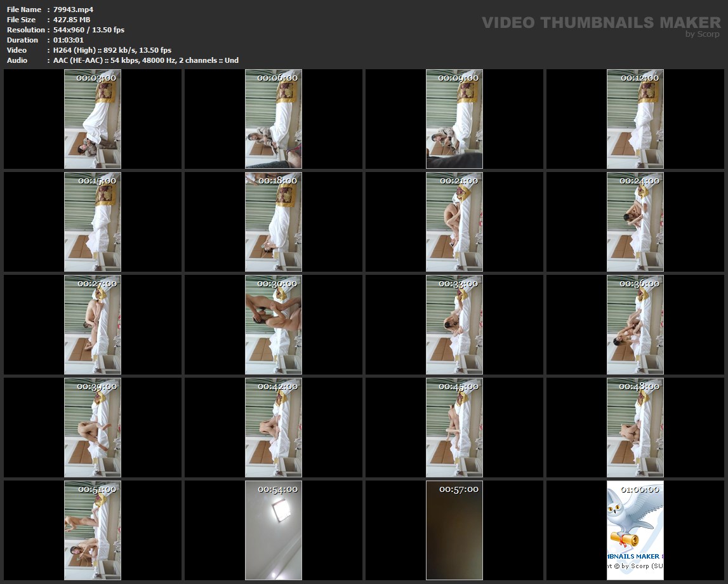Click the thumbnail marked 00:18:00
This screenshot has width=728, height=584.
274,222
